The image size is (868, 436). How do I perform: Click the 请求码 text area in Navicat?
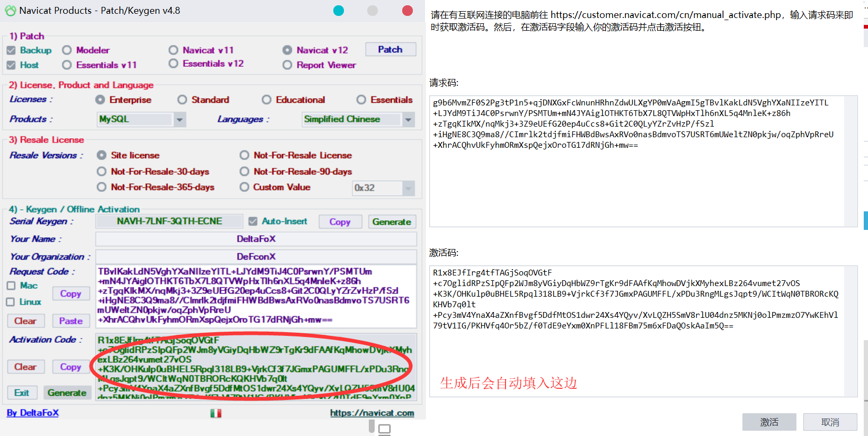coord(643,161)
